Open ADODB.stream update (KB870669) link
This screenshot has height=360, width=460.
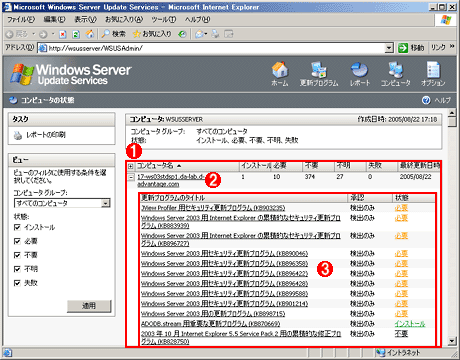(x=210, y=324)
